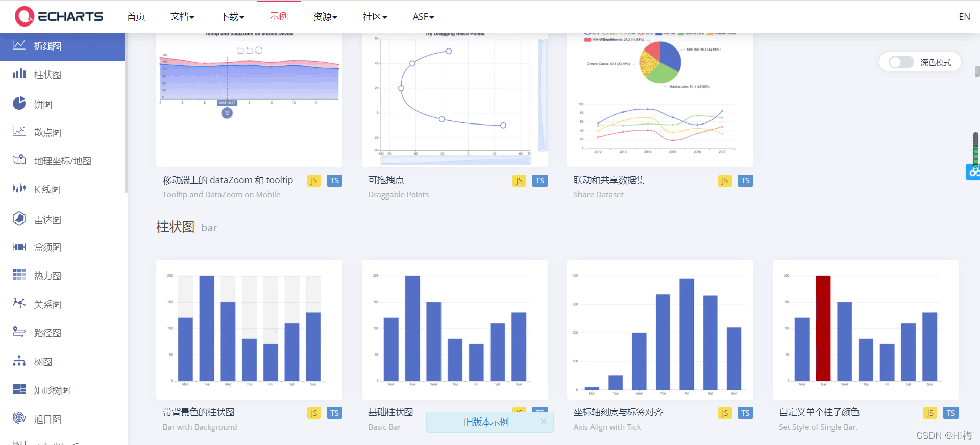Expand the ASF dropdown menu

[424, 17]
